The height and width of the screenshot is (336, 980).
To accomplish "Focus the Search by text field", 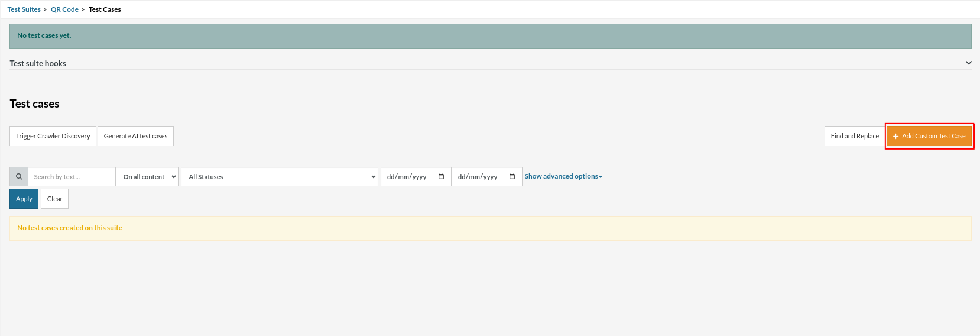I will pos(71,177).
